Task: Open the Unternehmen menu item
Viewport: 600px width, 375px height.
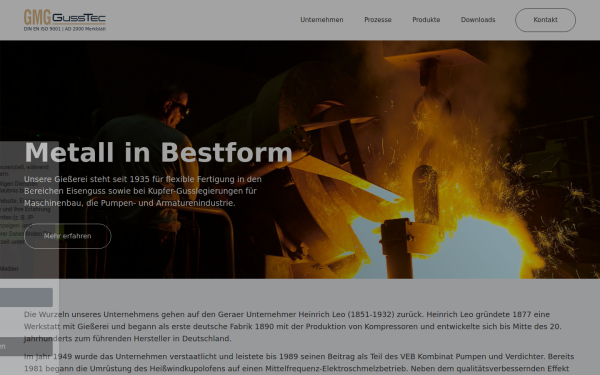Action: click(x=321, y=20)
